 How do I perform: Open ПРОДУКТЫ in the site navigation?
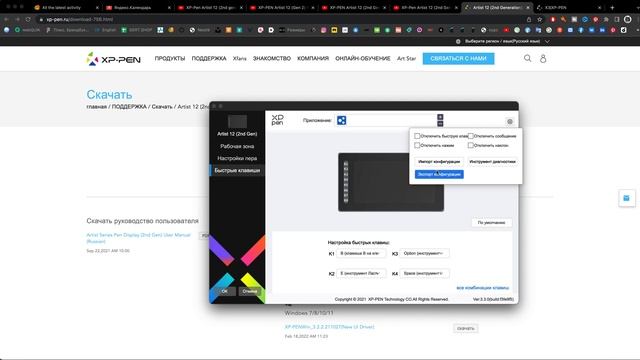coord(170,59)
